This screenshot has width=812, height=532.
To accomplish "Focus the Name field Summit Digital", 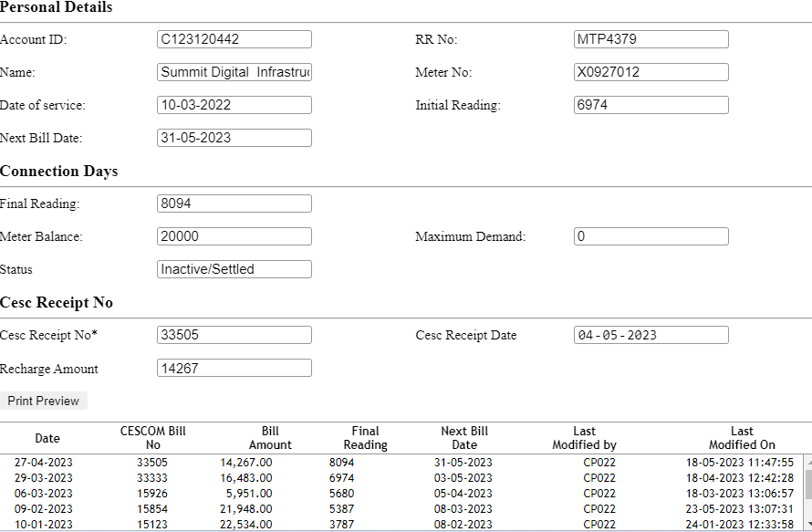I will tap(234, 72).
